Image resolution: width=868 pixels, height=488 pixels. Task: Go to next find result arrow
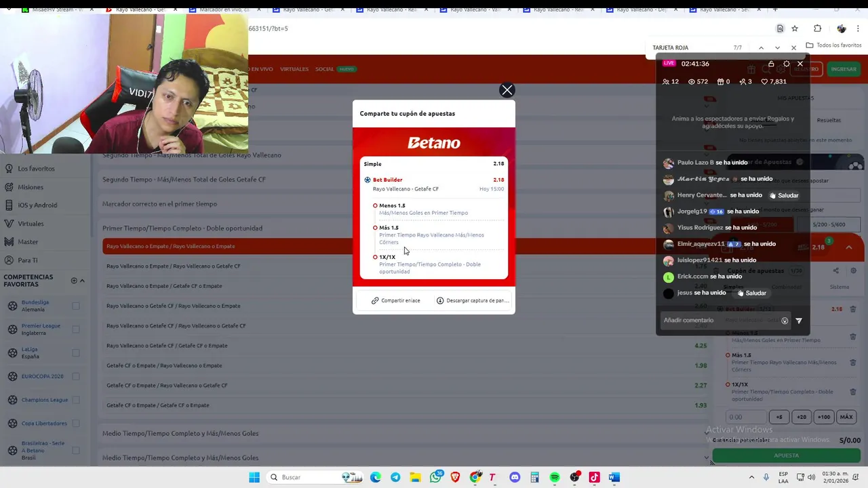pyautogui.click(x=777, y=47)
